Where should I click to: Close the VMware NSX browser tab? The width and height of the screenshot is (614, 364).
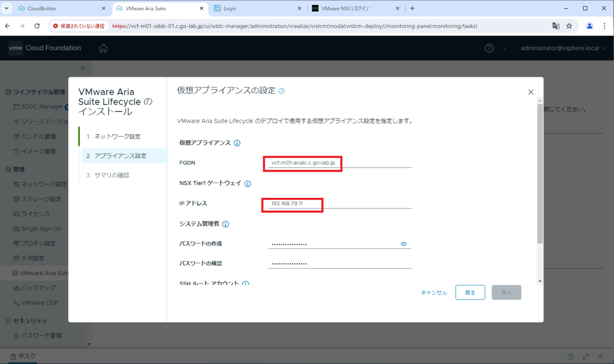397,9
